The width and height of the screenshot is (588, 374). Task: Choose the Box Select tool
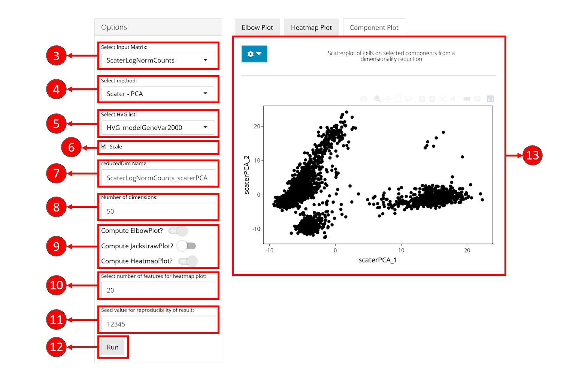click(398, 99)
